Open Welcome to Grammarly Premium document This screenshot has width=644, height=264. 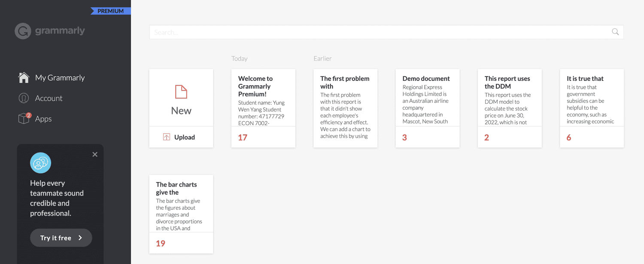263,108
